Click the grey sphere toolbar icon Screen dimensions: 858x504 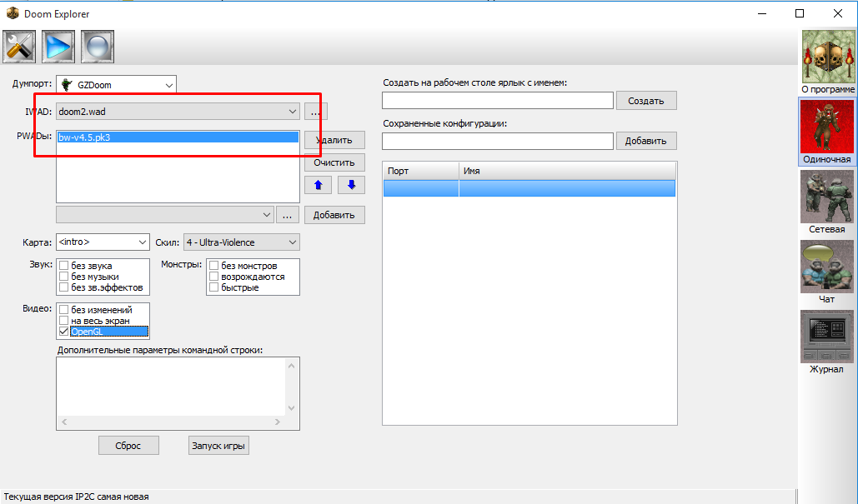tap(98, 47)
